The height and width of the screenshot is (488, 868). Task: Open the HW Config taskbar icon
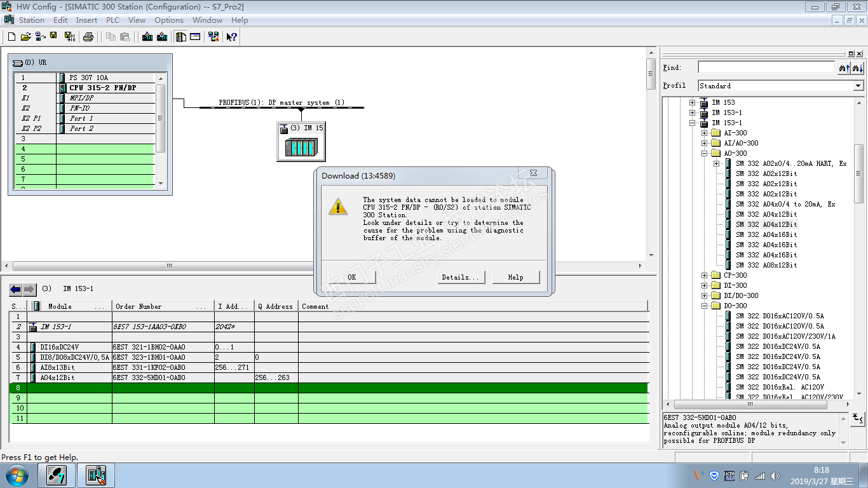(x=96, y=475)
